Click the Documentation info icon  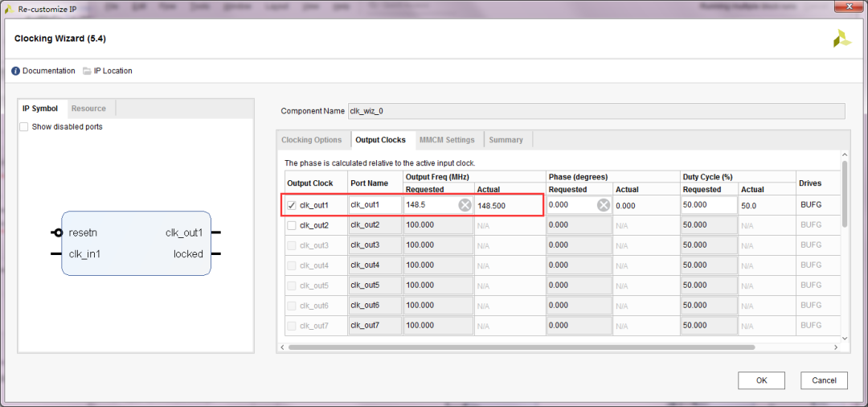tap(15, 71)
